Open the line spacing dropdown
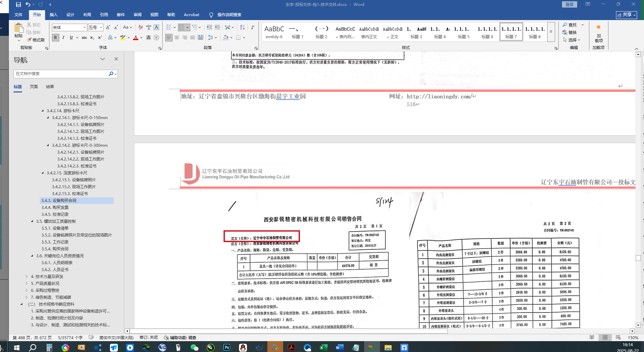This screenshot has width=644, height=352. [212, 38]
